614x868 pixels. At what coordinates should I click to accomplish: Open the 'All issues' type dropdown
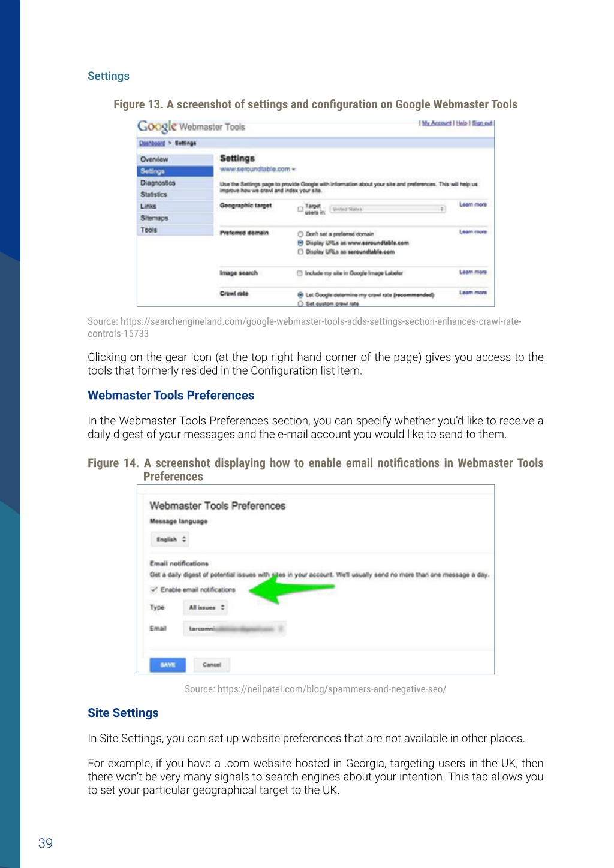pyautogui.click(x=206, y=608)
